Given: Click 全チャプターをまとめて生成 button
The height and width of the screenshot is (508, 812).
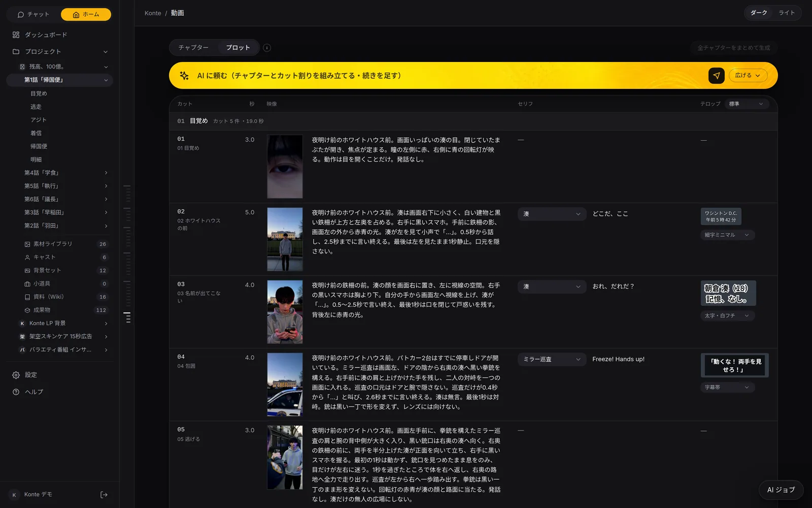Looking at the screenshot, I should [x=733, y=48].
